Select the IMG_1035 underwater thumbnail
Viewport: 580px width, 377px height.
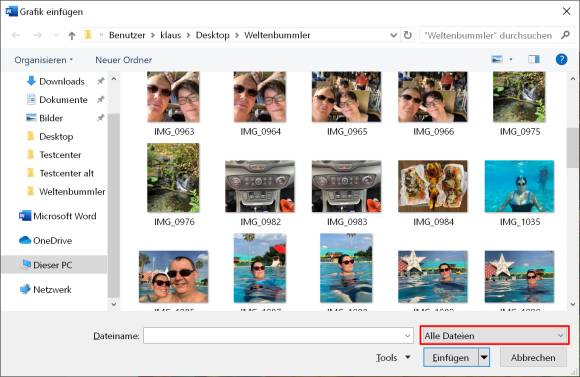(519, 186)
